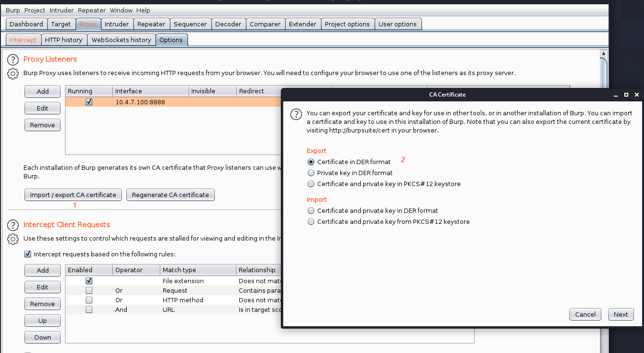Screen dimensions: 644x353
Task: Toggle Running checkbox for 10.4.7.100:8888 listener
Action: point(89,102)
